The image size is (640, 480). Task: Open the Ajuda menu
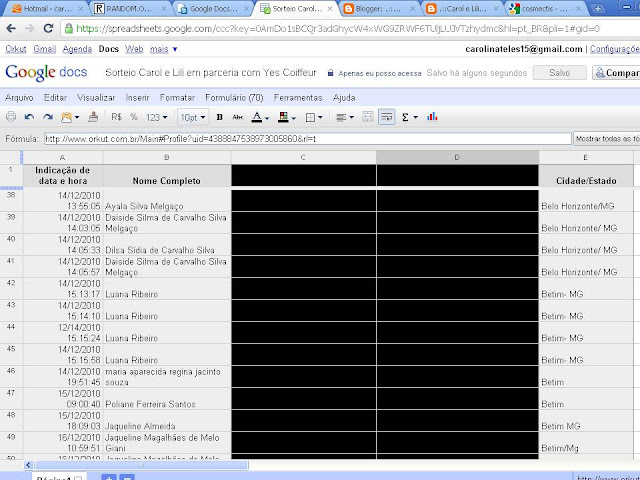click(344, 98)
